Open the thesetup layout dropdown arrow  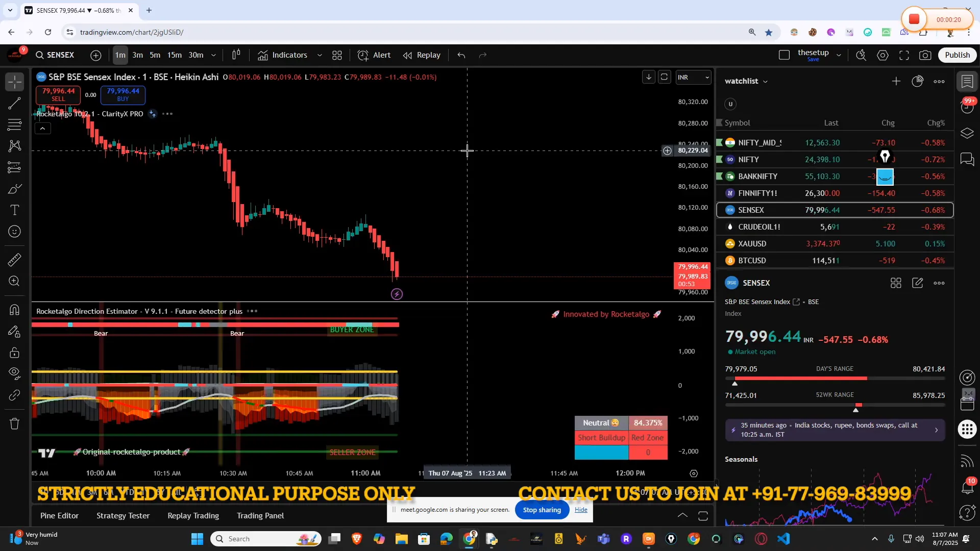[839, 55]
